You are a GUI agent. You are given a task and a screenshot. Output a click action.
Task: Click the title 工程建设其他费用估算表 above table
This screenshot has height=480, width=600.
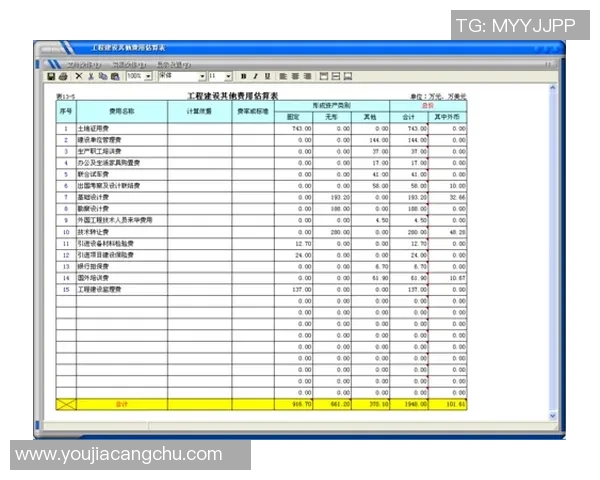coord(233,96)
